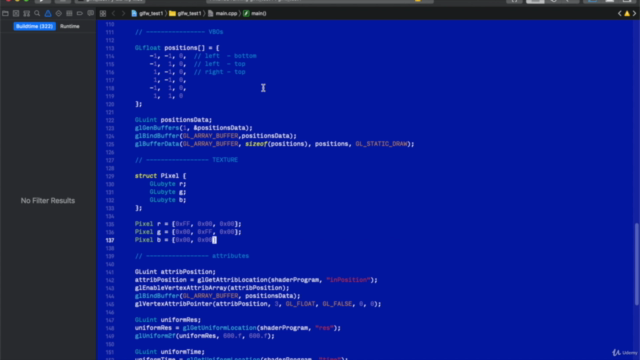The height and width of the screenshot is (360, 640).
Task: Click the editor vertical scrollbar thumb
Action: point(636,264)
